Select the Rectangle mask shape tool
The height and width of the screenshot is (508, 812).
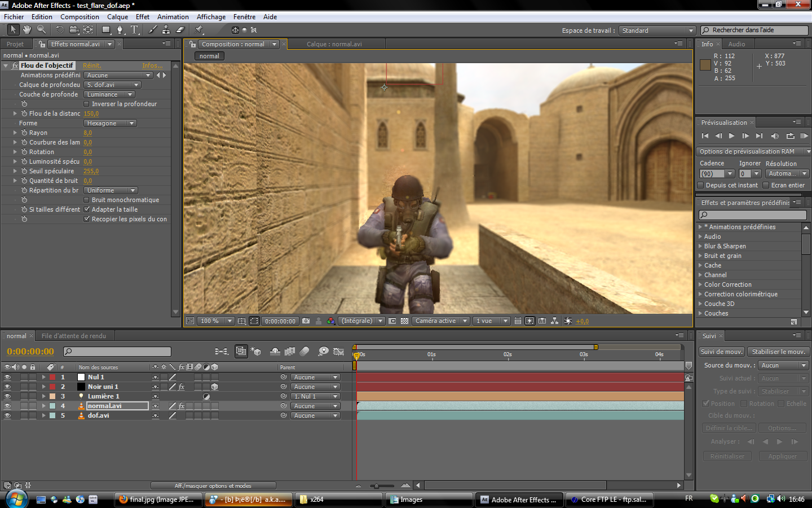point(106,30)
